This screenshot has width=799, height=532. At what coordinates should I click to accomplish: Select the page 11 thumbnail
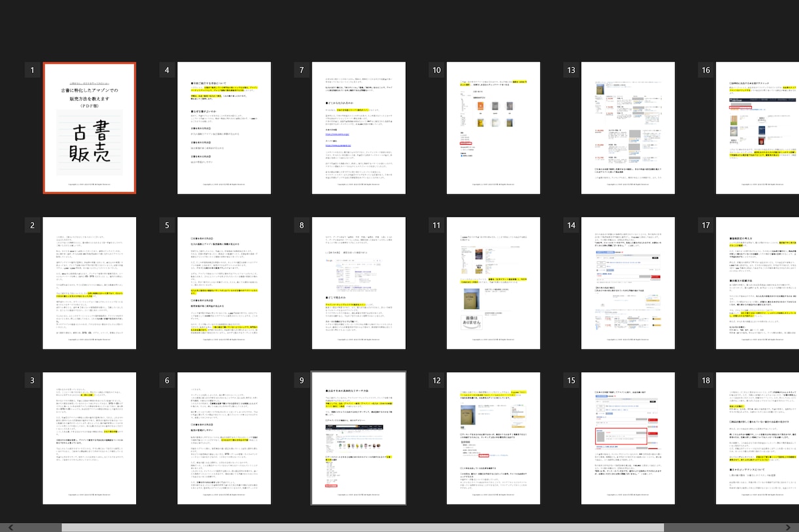pyautogui.click(x=493, y=284)
